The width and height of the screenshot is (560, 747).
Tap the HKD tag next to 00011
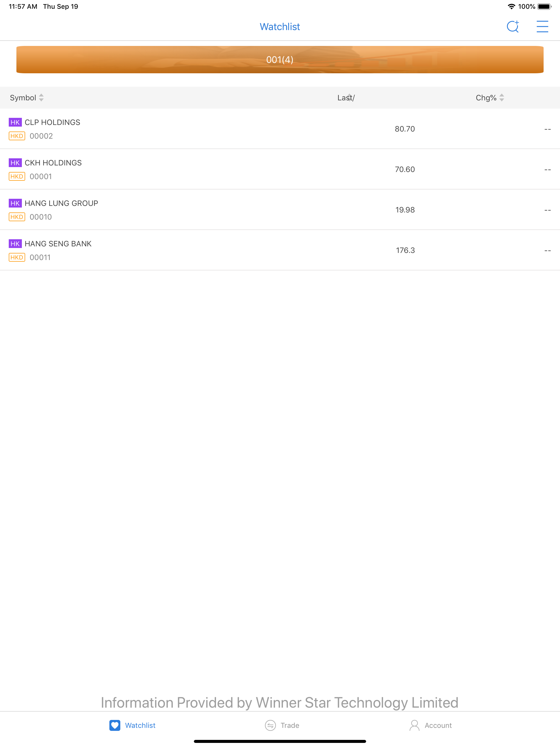[x=17, y=258]
